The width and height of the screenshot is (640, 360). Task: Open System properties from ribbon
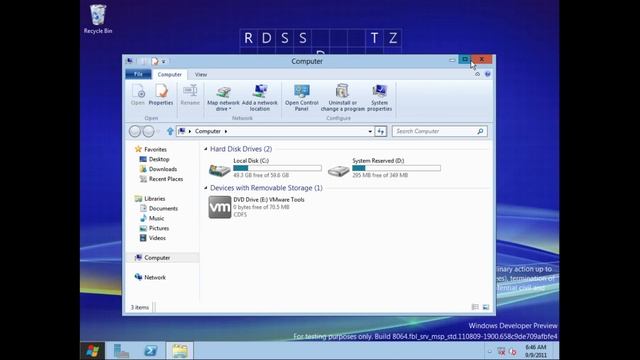point(379,97)
